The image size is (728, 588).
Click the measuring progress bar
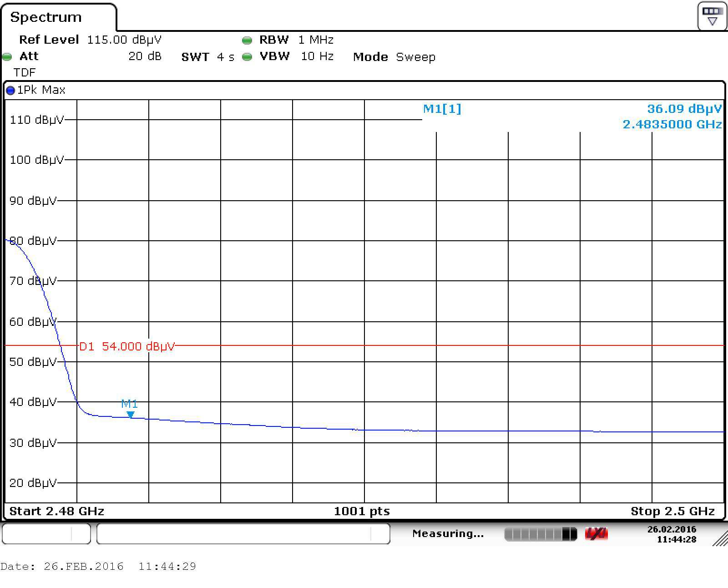pyautogui.click(x=541, y=534)
